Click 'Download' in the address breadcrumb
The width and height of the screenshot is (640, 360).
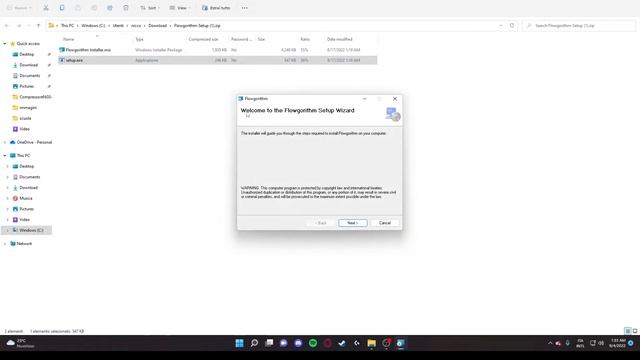pyautogui.click(x=158, y=26)
